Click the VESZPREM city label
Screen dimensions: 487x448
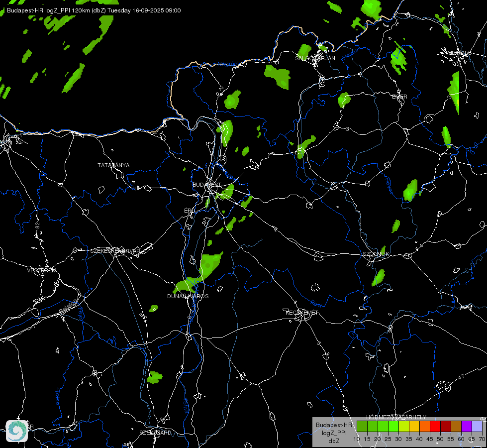pyautogui.click(x=42, y=270)
